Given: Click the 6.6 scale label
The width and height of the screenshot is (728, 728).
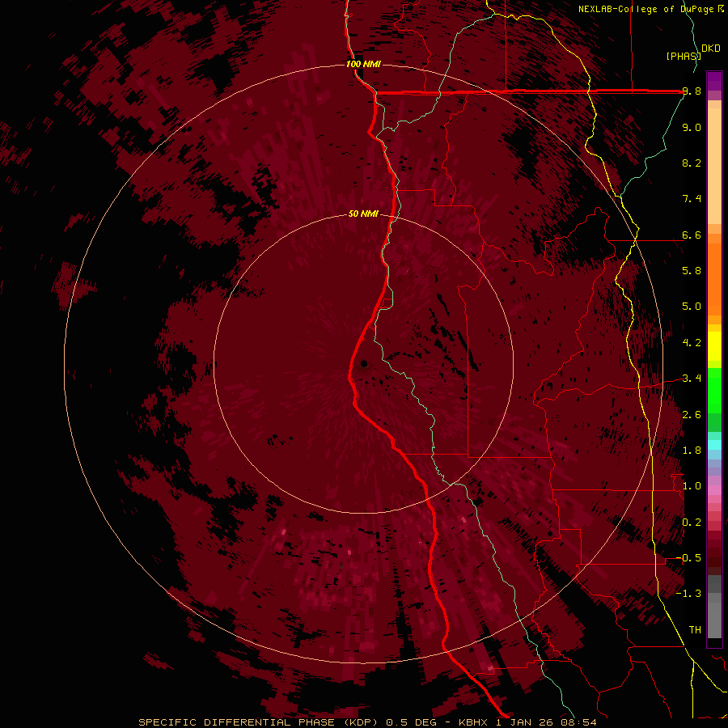Looking at the screenshot, I should click(x=692, y=235).
